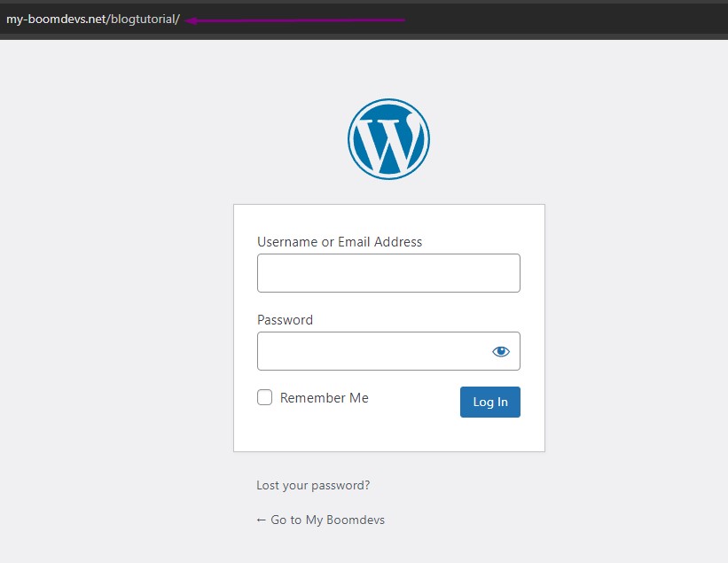
Task: Open the Lost your password link
Action: coord(313,485)
